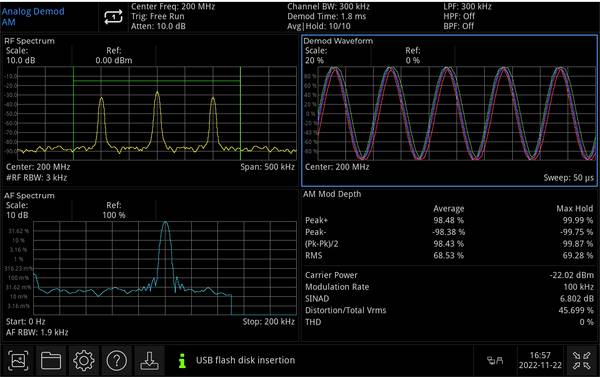Select the Demod Time: 1.8 ms setting
The width and height of the screenshot is (600, 377).
pos(326,16)
